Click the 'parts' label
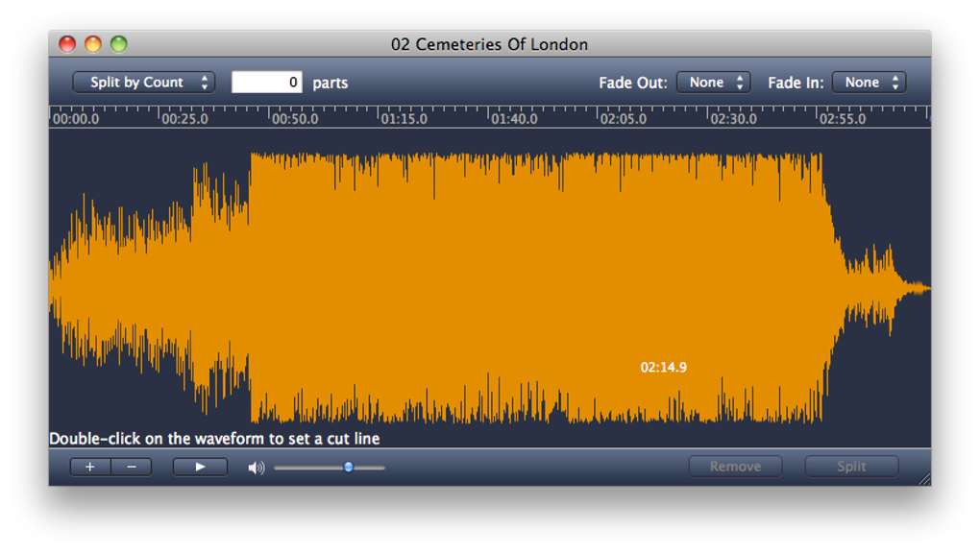Image resolution: width=980 pixels, height=553 pixels. pos(330,84)
